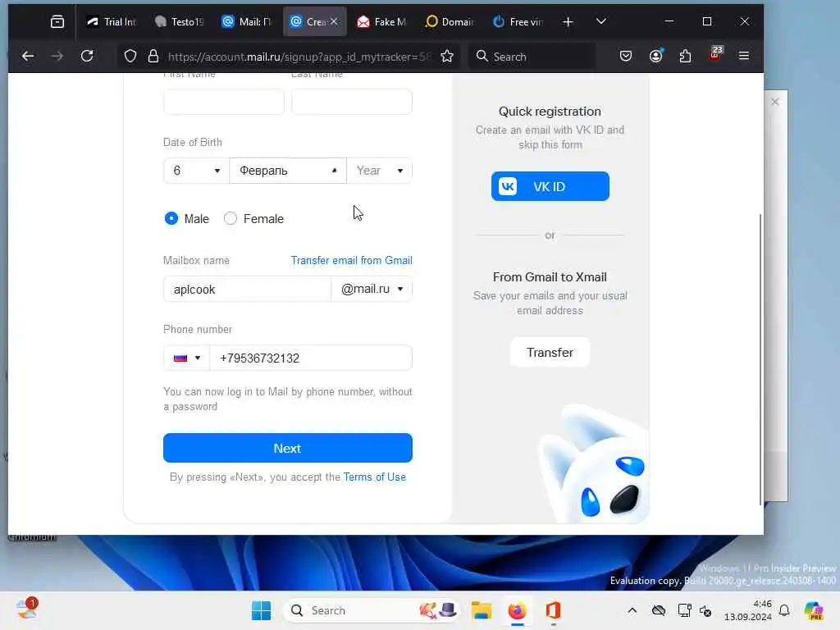This screenshot has height=630, width=840.
Task: Click the cloud sync tray icon
Action: click(x=659, y=610)
